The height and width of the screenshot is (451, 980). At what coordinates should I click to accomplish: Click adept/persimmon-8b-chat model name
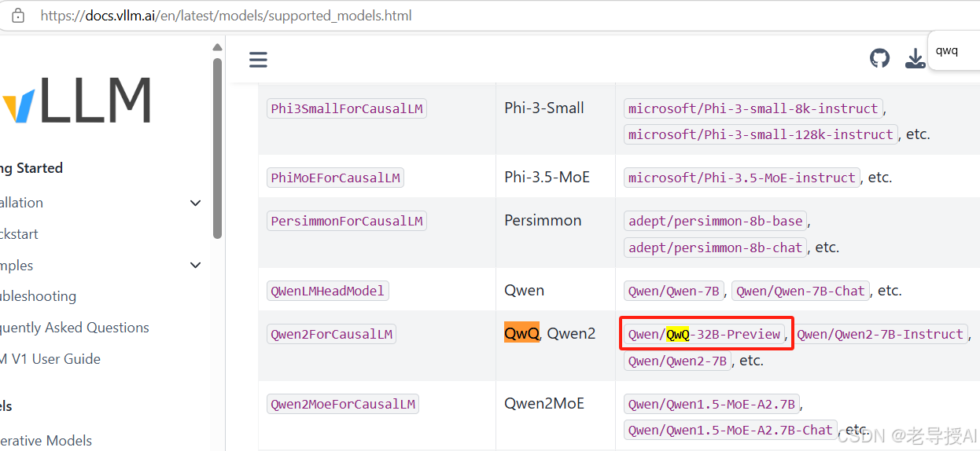point(716,247)
